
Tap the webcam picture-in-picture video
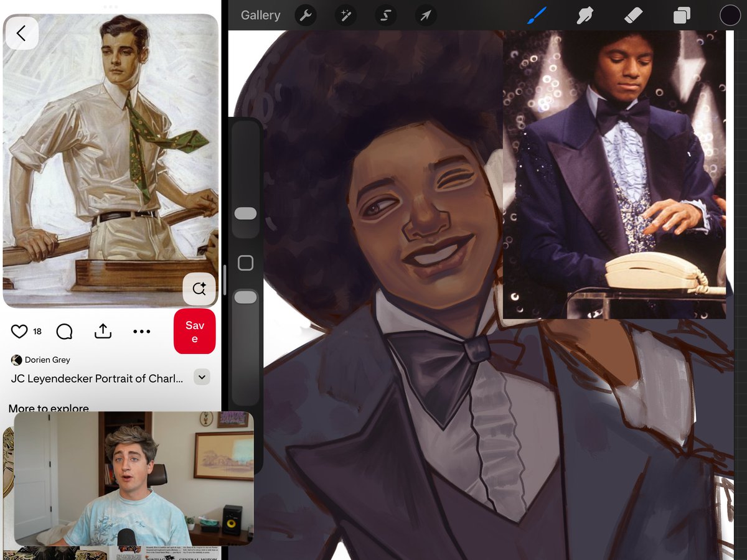tap(133, 478)
